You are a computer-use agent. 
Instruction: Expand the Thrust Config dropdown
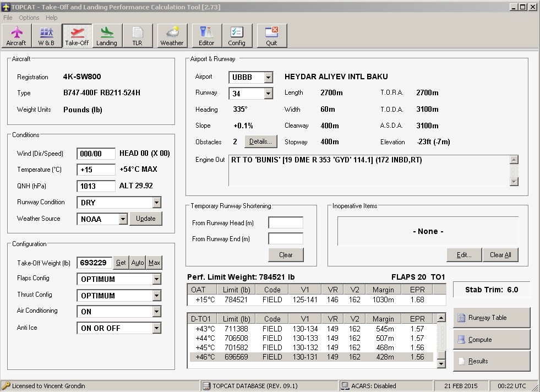pos(157,296)
